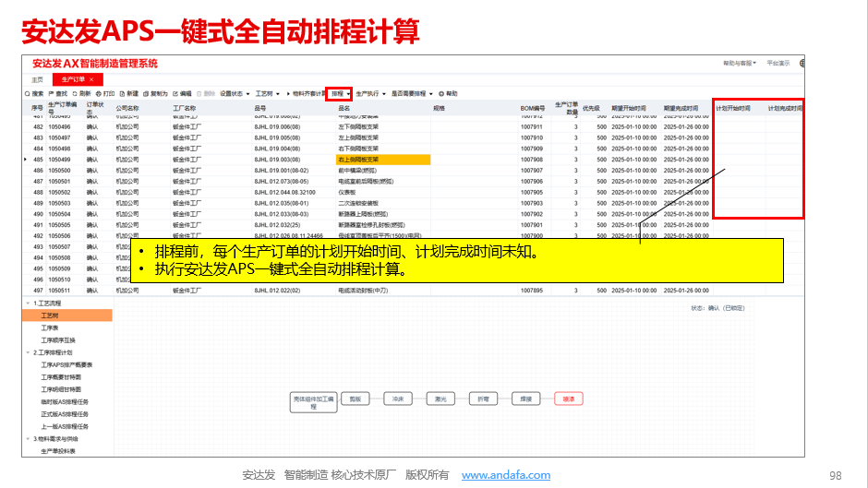Click BOM number 1007907 in row 486

pyautogui.click(x=532, y=171)
